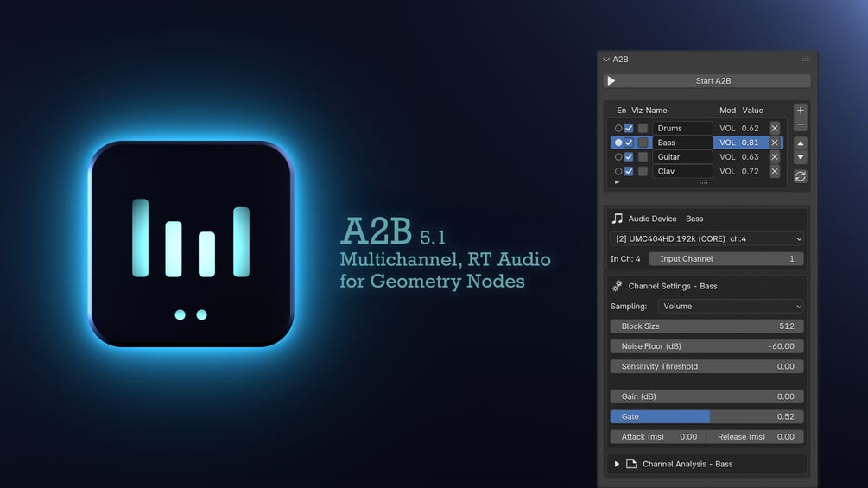Click the Sensitivity Threshold field
The image size is (868, 488).
706,366
